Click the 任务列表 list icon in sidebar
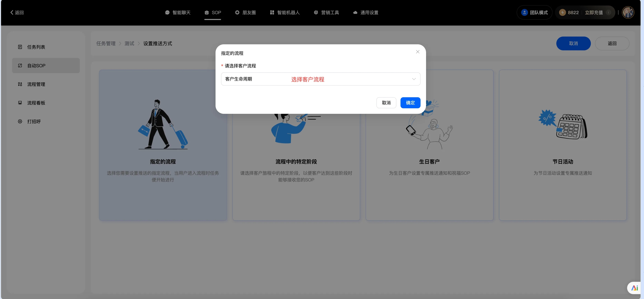 (20, 47)
